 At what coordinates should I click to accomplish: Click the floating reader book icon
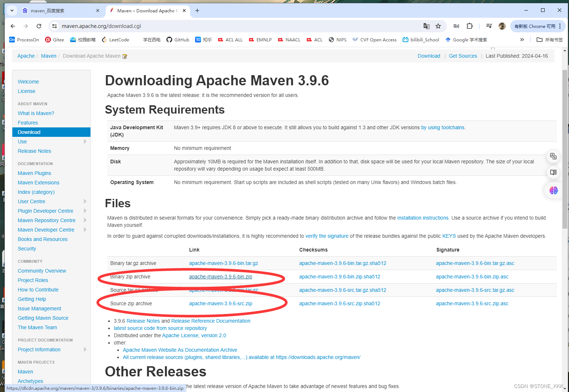point(553,172)
